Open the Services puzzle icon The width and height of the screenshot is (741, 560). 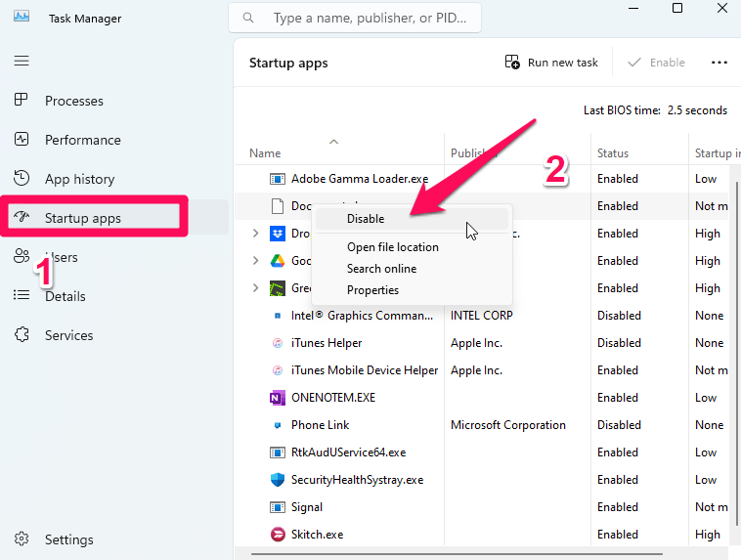22,335
